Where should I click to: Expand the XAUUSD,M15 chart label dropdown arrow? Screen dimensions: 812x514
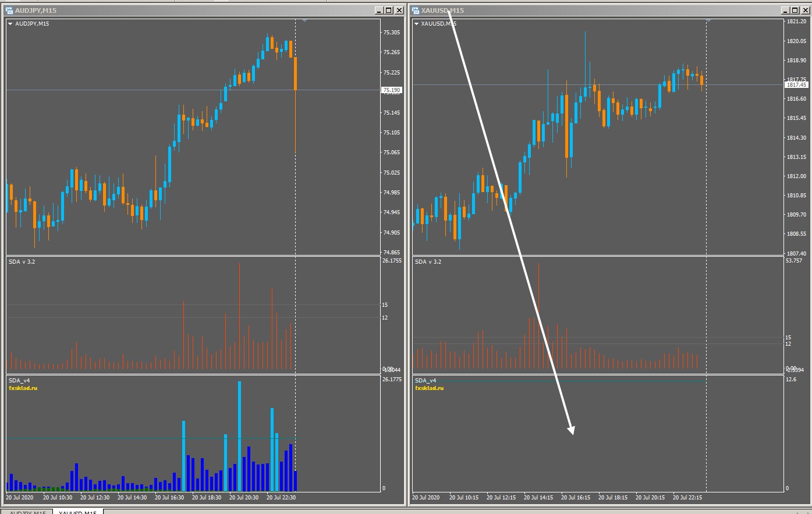417,24
